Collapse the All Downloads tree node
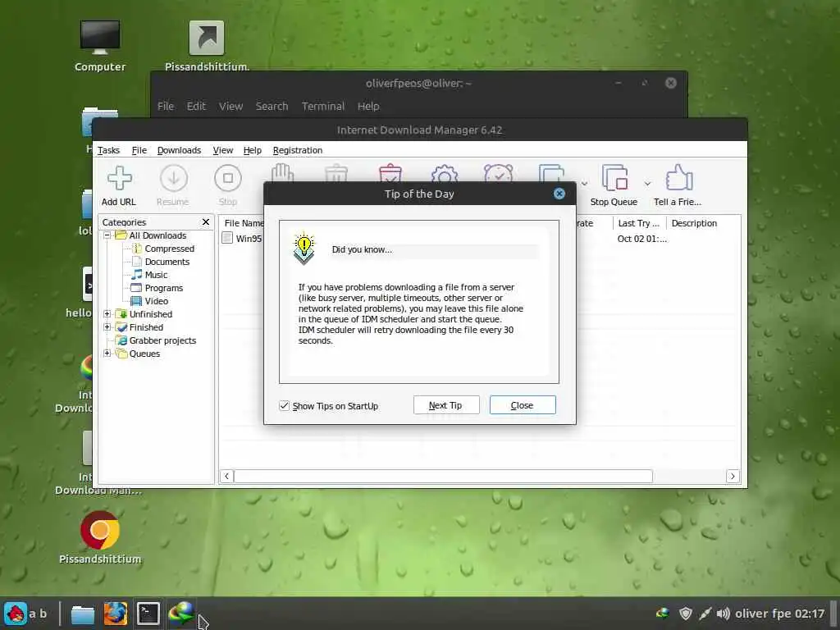The image size is (840, 630). pos(107,235)
